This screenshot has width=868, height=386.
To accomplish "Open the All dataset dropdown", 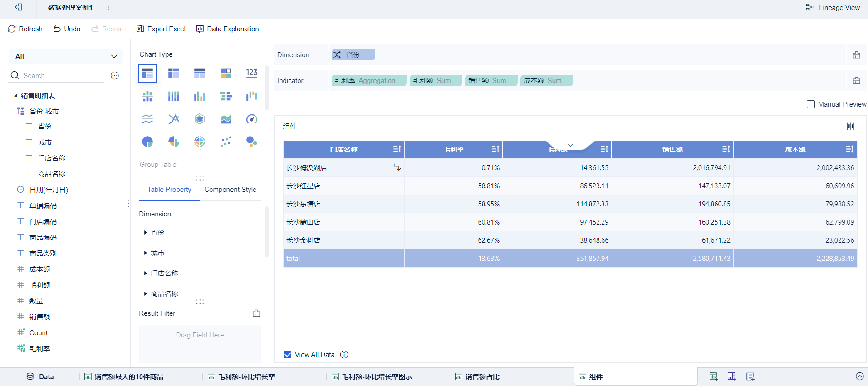I will coord(66,57).
